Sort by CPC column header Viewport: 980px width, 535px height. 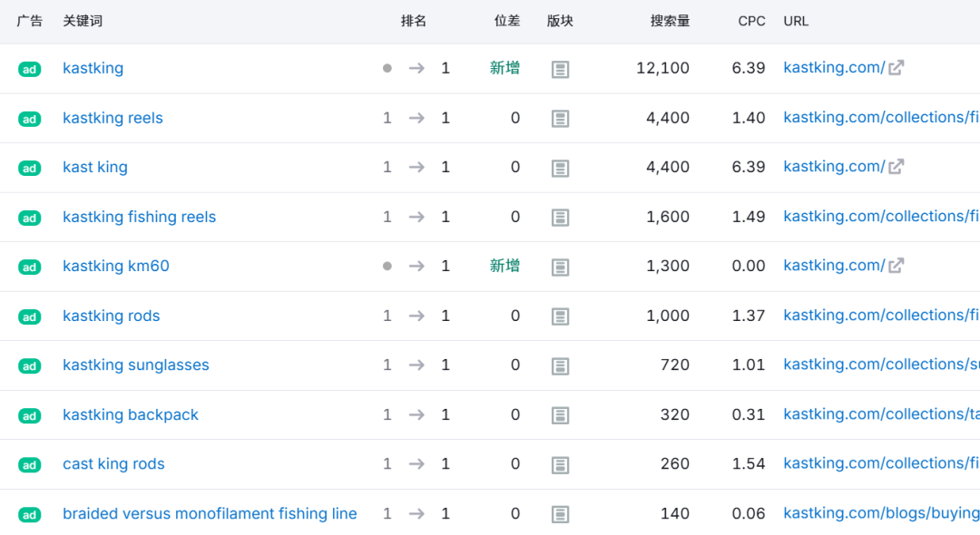click(751, 21)
